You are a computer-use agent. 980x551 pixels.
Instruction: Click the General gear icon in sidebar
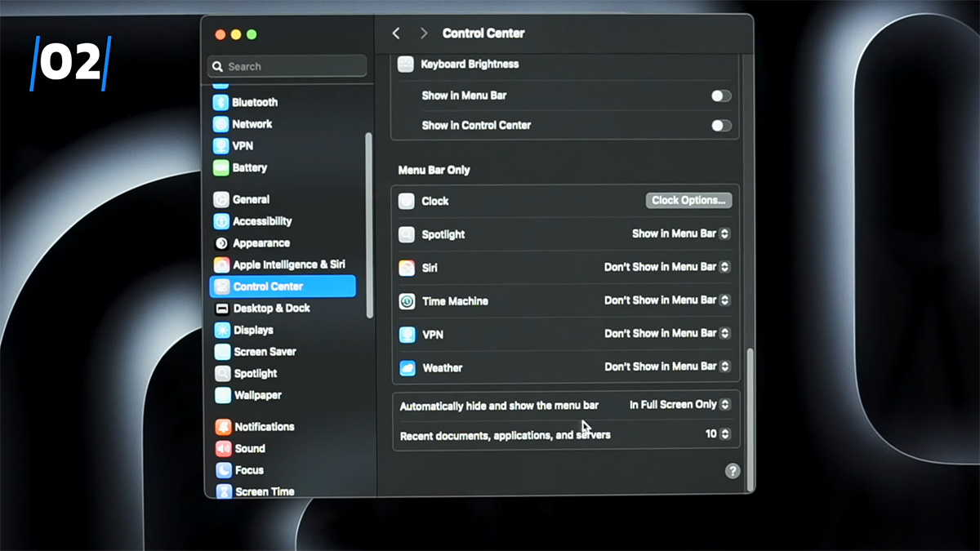coord(221,199)
